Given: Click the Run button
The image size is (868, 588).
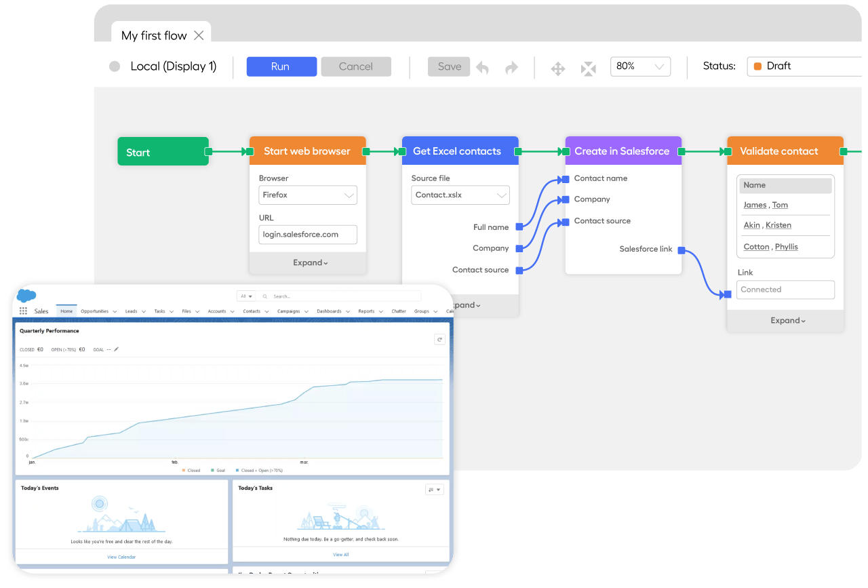Looking at the screenshot, I should coord(281,66).
